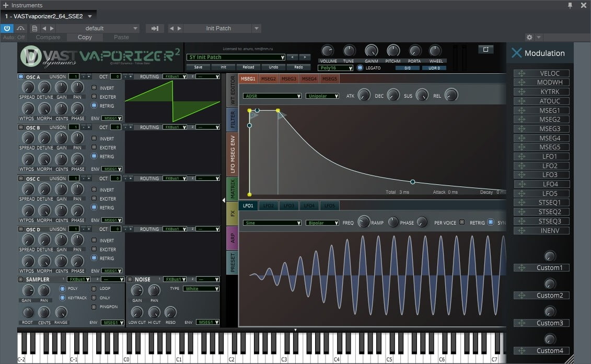Viewport: 591px width, 364px height.
Task: Open the ADSR envelope mode dropdown
Action: tap(272, 96)
